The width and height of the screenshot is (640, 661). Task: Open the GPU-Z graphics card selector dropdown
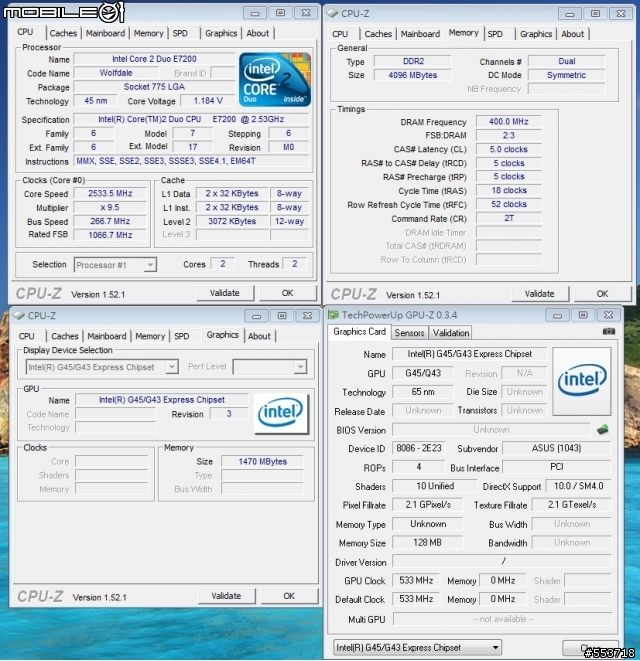pyautogui.click(x=496, y=647)
